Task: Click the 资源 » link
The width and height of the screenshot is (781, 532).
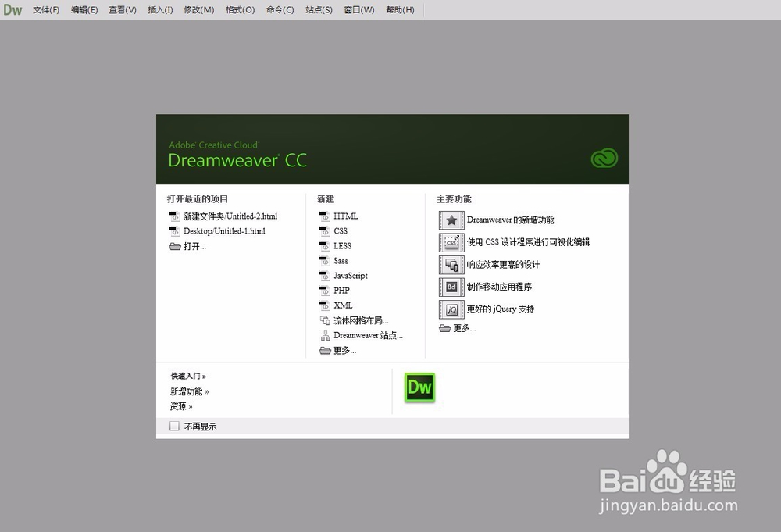Action: pos(181,406)
